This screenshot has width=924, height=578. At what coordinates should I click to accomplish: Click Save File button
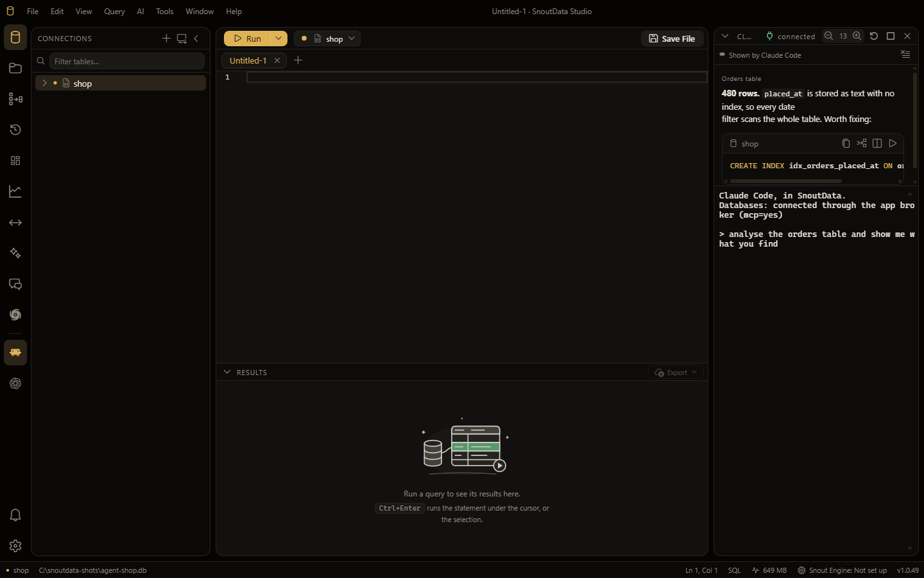[672, 39]
